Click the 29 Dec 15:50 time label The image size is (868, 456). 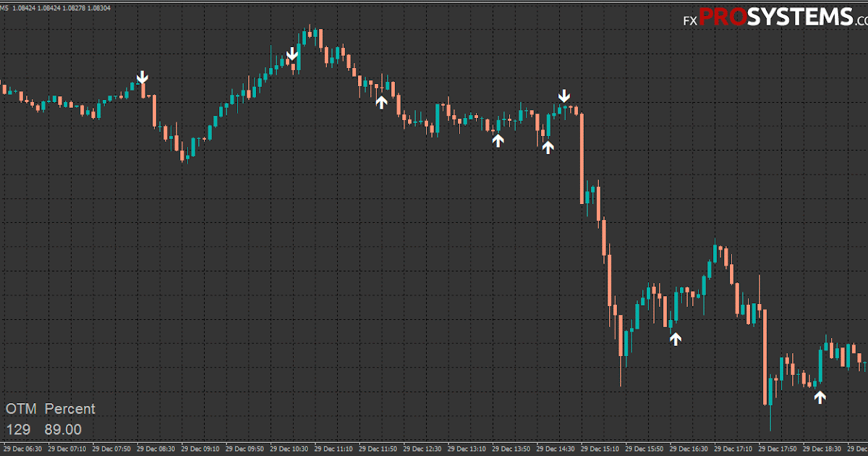(644, 449)
